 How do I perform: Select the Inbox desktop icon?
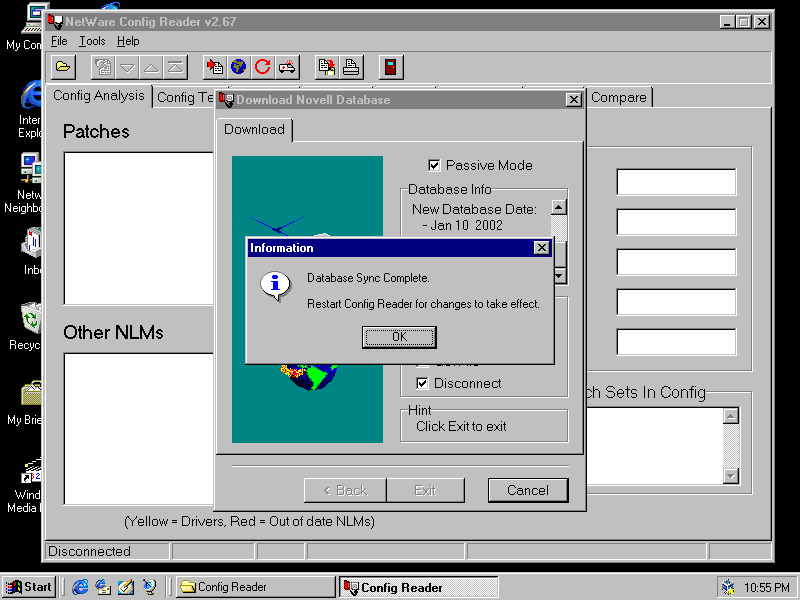pyautogui.click(x=32, y=252)
